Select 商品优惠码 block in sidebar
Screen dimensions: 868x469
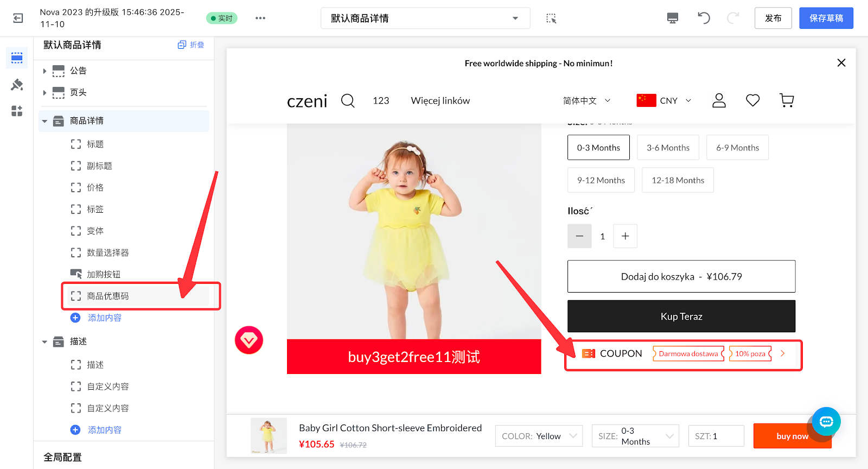[108, 296]
